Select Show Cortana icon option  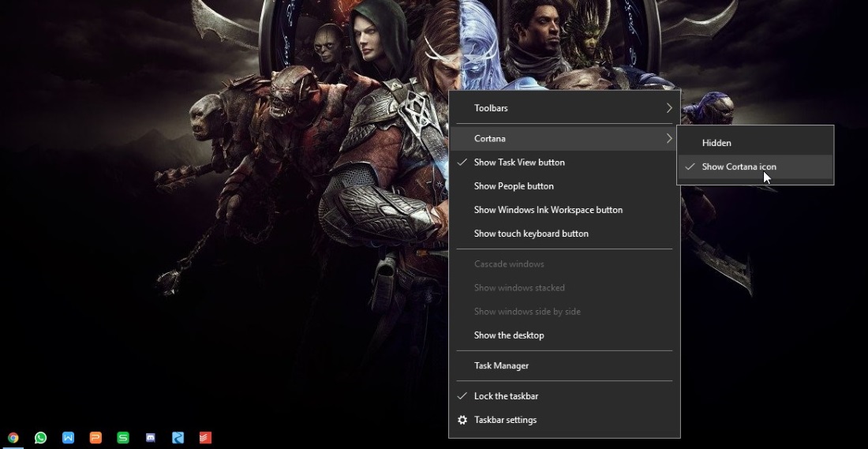coord(755,167)
